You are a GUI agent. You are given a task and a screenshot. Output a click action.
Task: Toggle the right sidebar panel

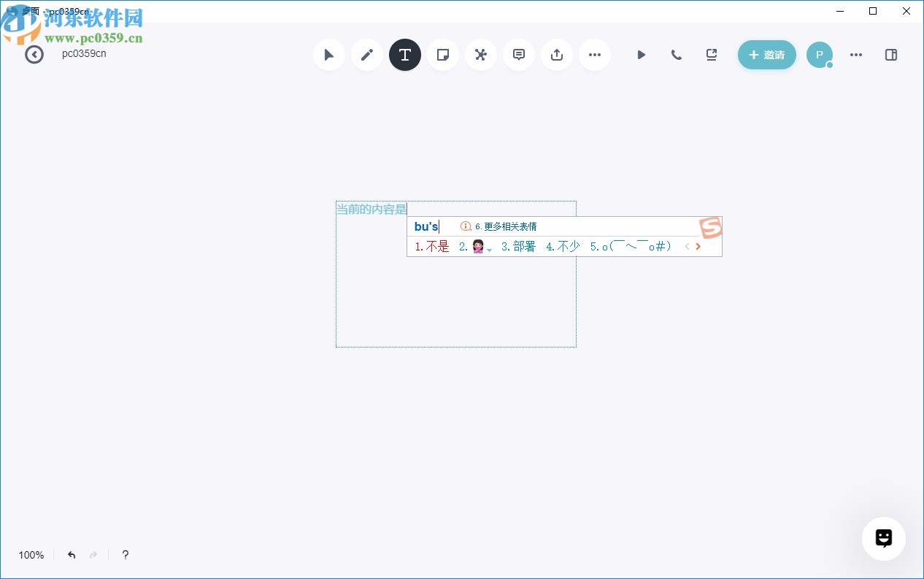pyautogui.click(x=891, y=55)
